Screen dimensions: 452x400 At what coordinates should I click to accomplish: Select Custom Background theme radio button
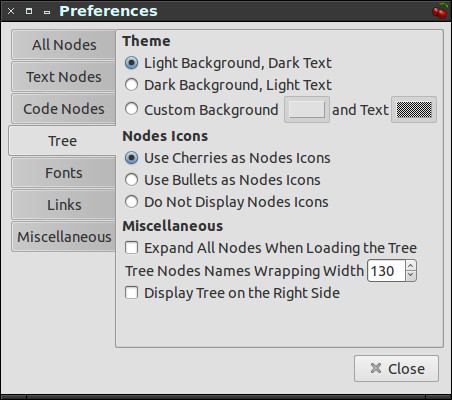click(x=131, y=109)
